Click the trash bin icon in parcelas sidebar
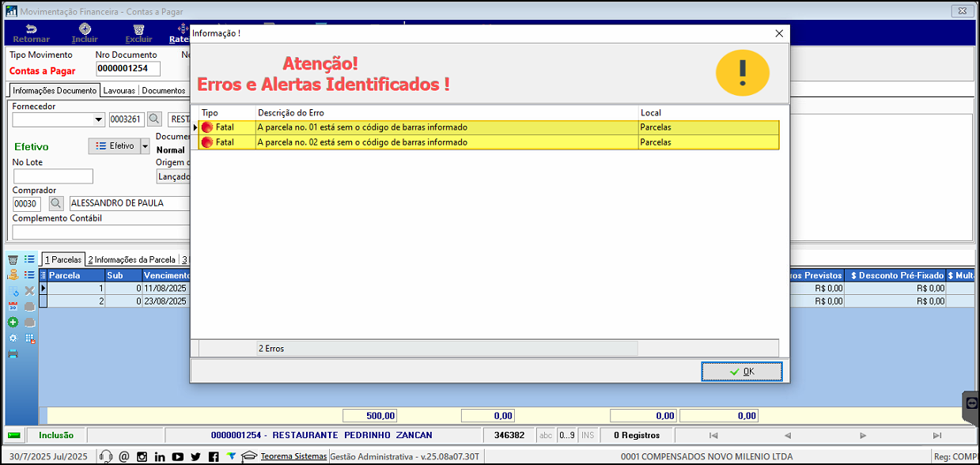The image size is (980, 465). [13, 259]
